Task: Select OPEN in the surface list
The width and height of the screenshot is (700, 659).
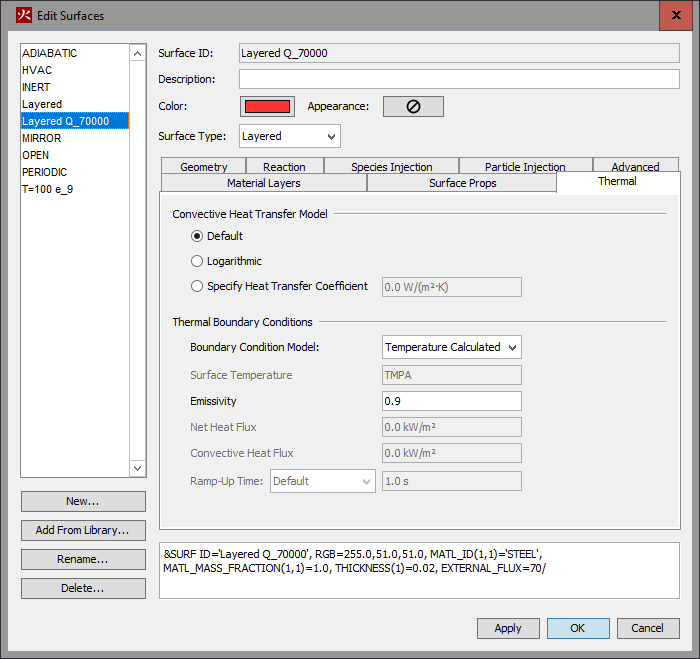Action: [75, 155]
